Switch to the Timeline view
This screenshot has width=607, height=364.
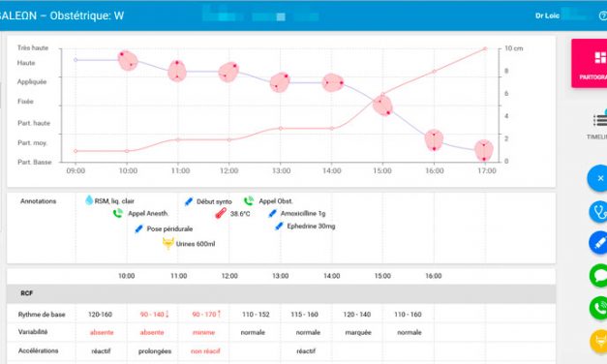click(x=597, y=126)
